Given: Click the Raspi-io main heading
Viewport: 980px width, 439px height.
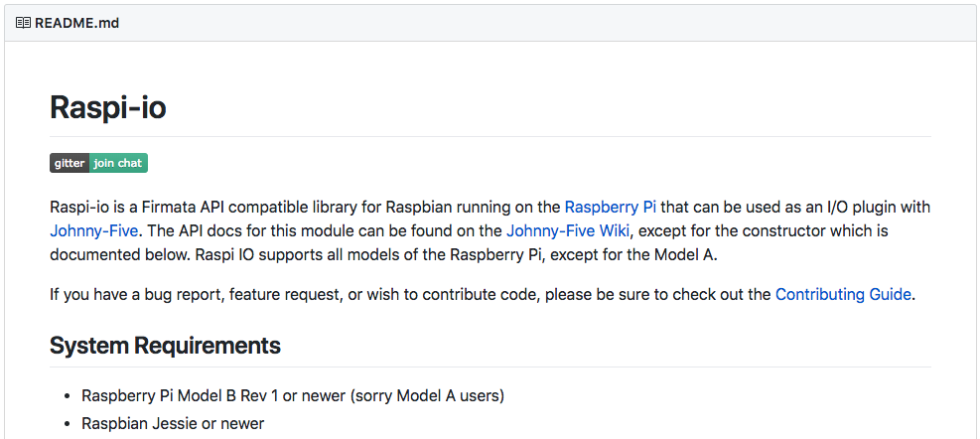Looking at the screenshot, I should click(x=108, y=107).
